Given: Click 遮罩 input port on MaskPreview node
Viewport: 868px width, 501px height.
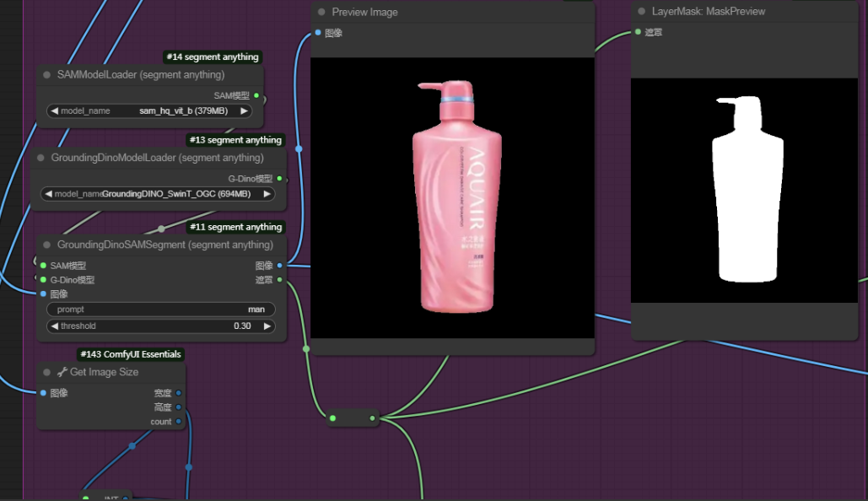Looking at the screenshot, I should (638, 32).
